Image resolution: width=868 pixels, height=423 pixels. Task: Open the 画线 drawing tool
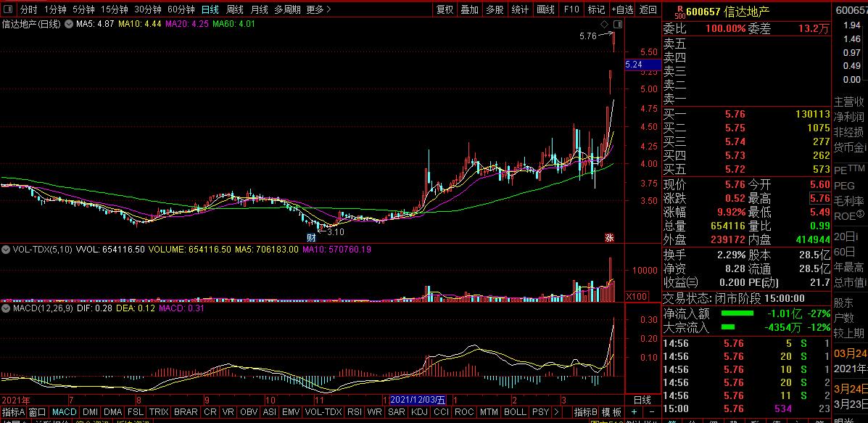545,9
